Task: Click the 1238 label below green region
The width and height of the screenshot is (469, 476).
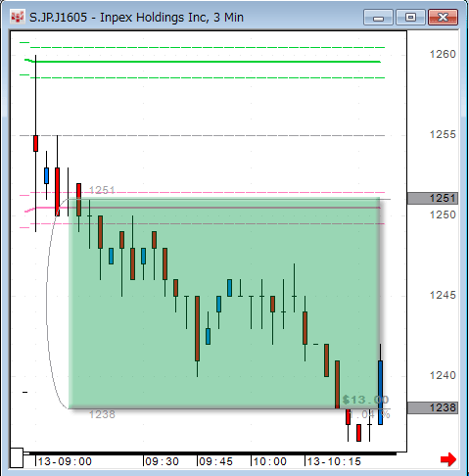Action: point(102,414)
